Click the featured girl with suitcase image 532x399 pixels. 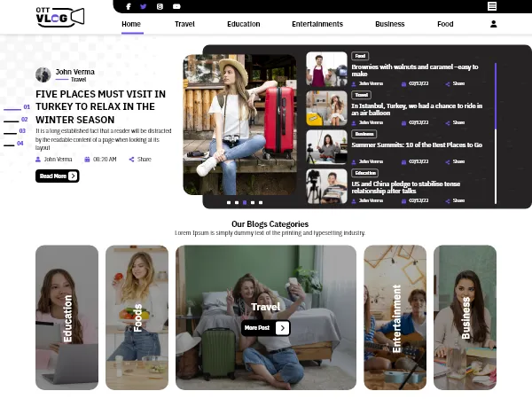[240, 124]
